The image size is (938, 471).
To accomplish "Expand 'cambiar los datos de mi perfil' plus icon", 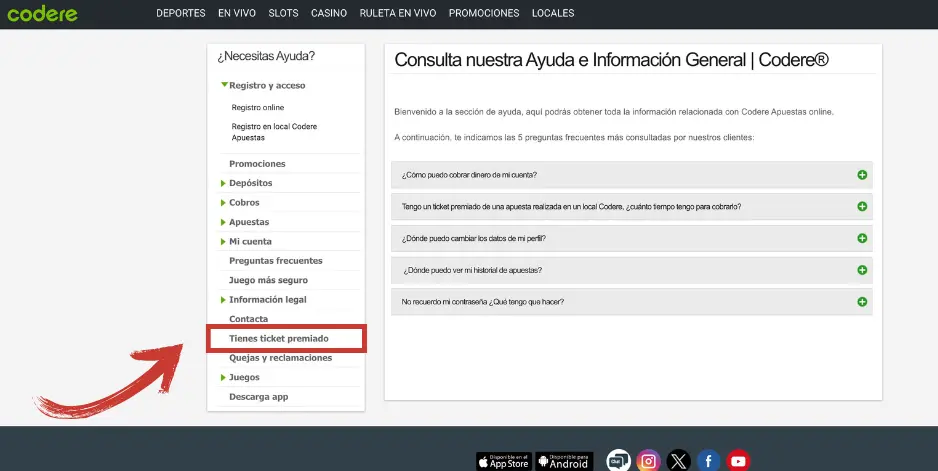I will (x=862, y=238).
